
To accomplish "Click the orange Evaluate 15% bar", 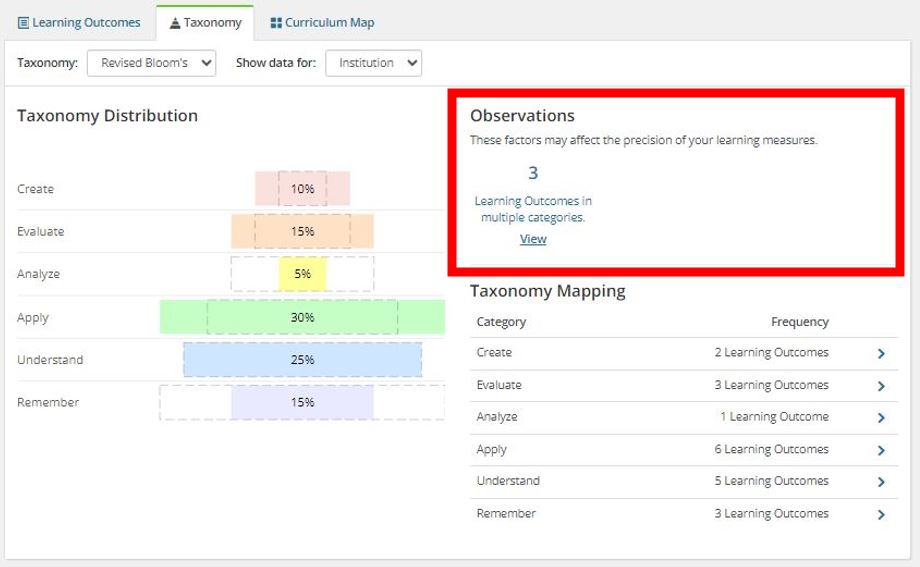I will (x=302, y=231).
